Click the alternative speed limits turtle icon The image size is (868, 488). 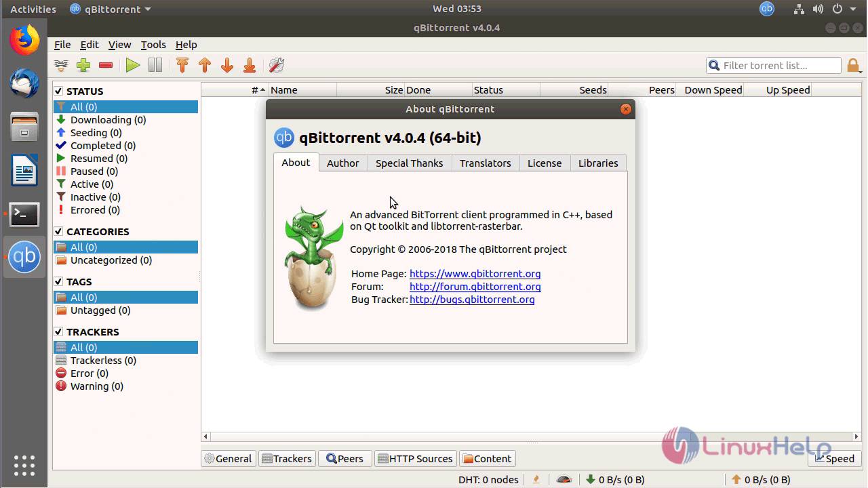[x=564, y=480]
